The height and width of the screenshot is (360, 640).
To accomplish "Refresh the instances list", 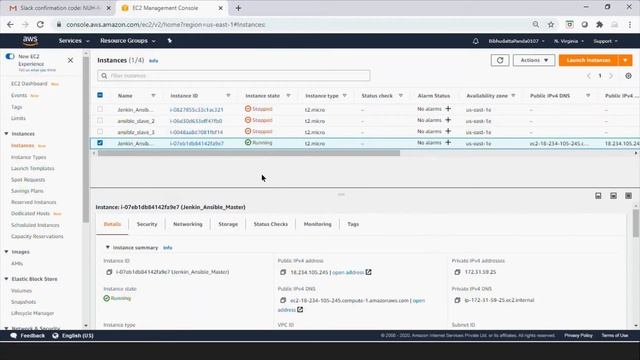I will [x=500, y=60].
